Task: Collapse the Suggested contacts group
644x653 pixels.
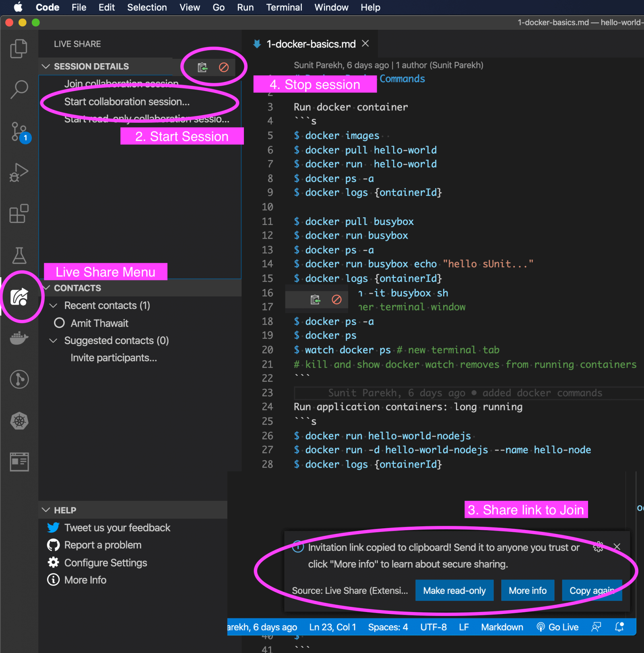Action: [53, 340]
